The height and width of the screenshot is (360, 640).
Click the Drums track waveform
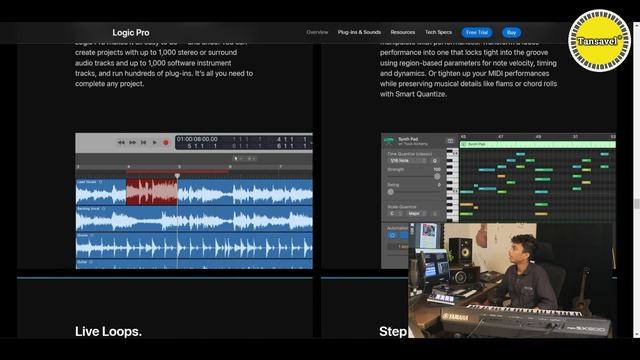(x=194, y=246)
